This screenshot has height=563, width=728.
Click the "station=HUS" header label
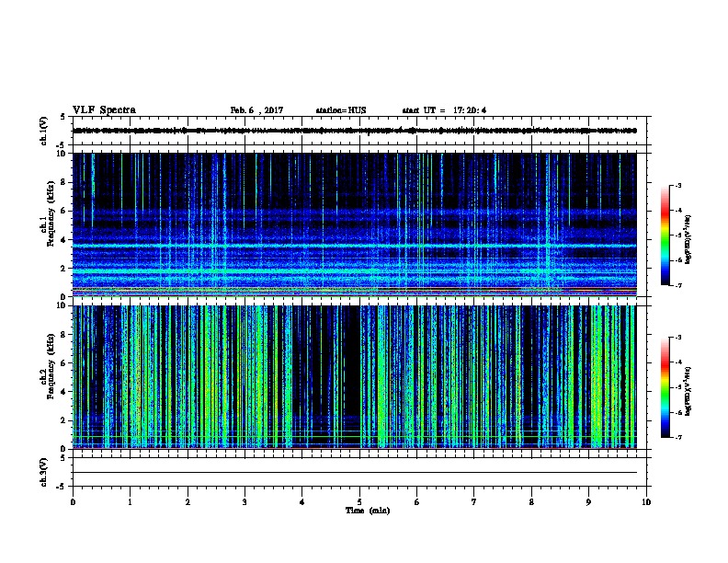click(341, 110)
